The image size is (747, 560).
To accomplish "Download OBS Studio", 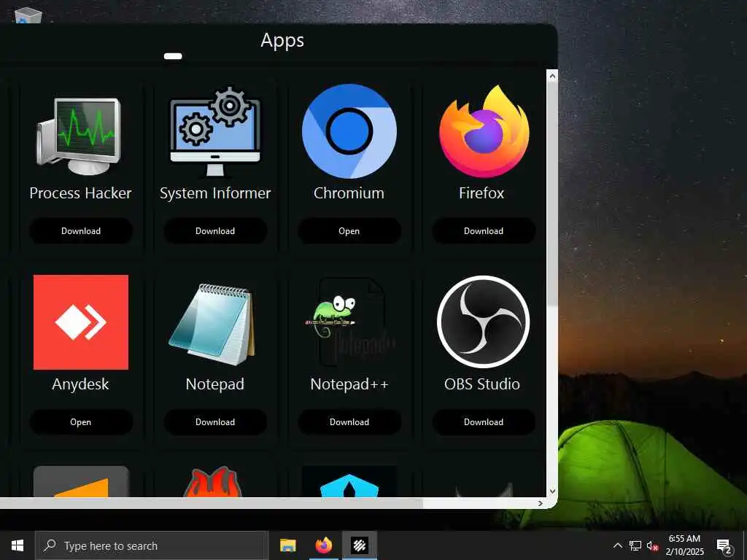I will point(484,422).
